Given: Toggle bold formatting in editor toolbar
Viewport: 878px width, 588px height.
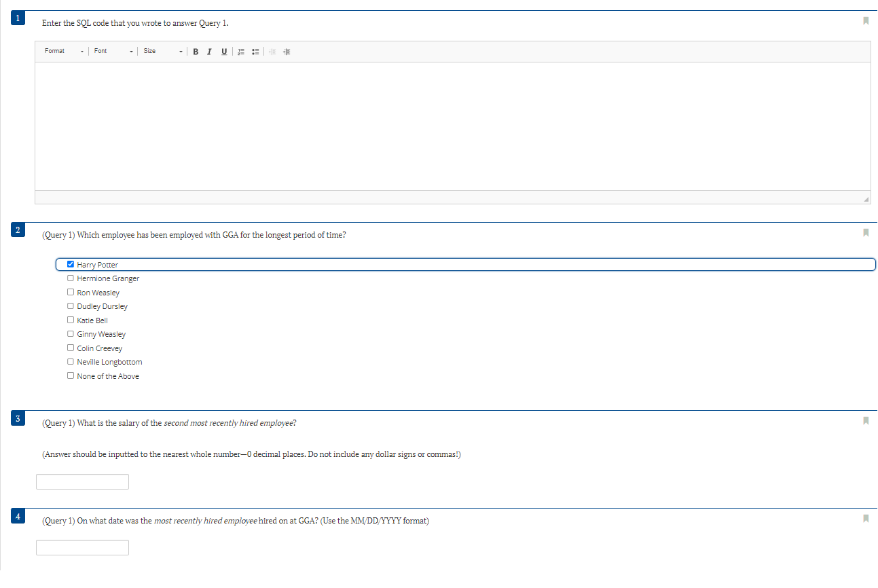Looking at the screenshot, I should pyautogui.click(x=196, y=52).
